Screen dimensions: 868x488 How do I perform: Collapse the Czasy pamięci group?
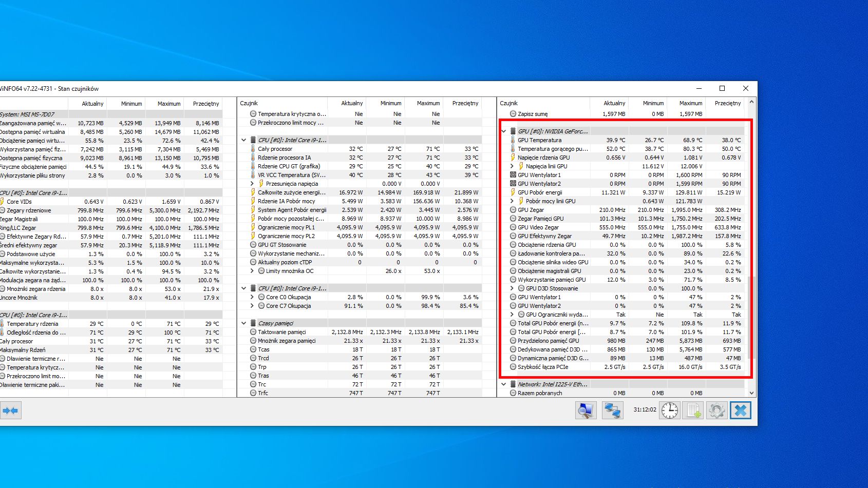pos(244,323)
